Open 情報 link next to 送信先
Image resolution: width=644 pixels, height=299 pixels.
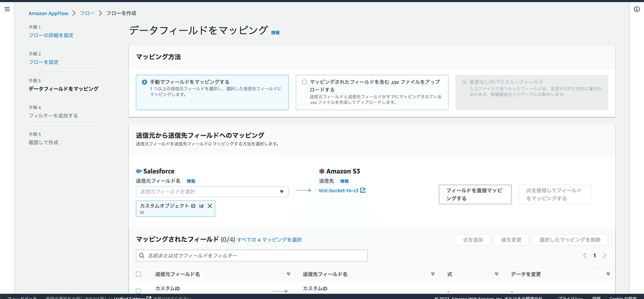click(x=345, y=181)
